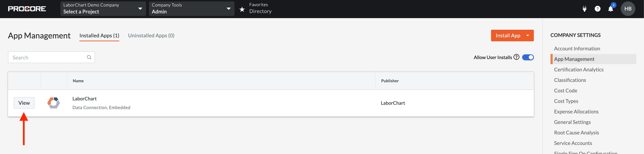
Task: Expand the Company Tools Admin dropdown
Action: coord(192,9)
